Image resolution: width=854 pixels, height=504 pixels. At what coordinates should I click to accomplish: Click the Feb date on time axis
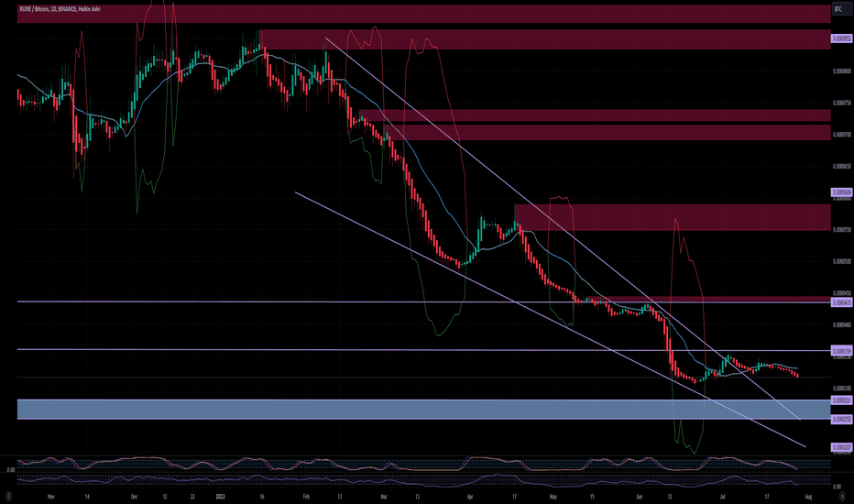pyautogui.click(x=305, y=497)
